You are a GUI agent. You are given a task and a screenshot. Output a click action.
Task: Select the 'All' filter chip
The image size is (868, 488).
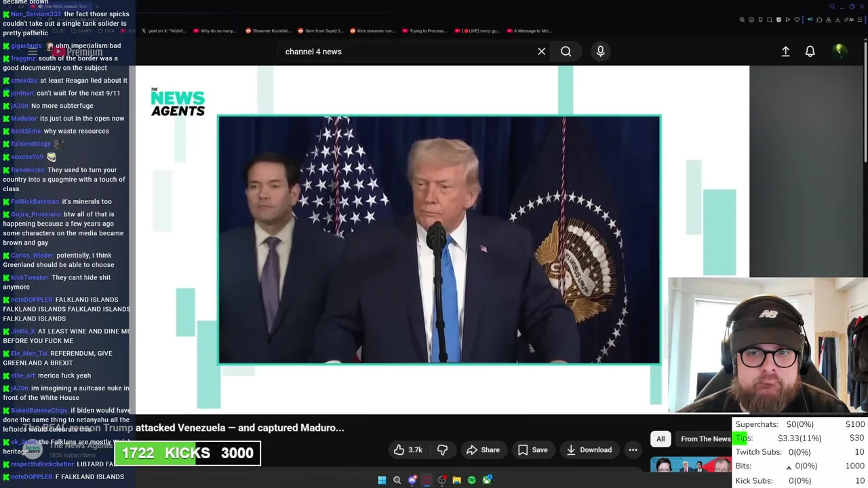point(660,439)
